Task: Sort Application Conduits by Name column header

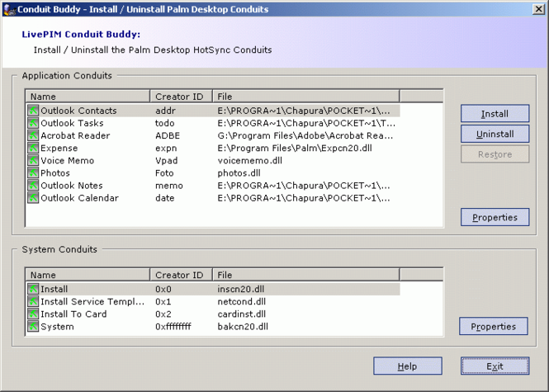Action: click(88, 97)
